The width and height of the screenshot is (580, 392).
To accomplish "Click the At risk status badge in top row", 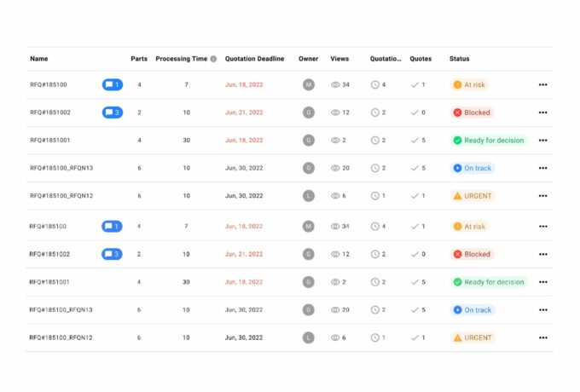I will pyautogui.click(x=470, y=84).
